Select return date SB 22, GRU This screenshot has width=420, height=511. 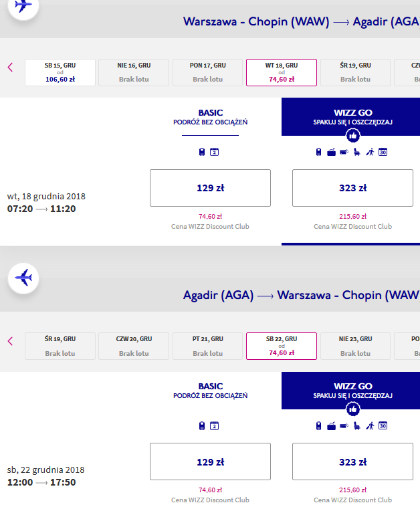[x=282, y=346]
